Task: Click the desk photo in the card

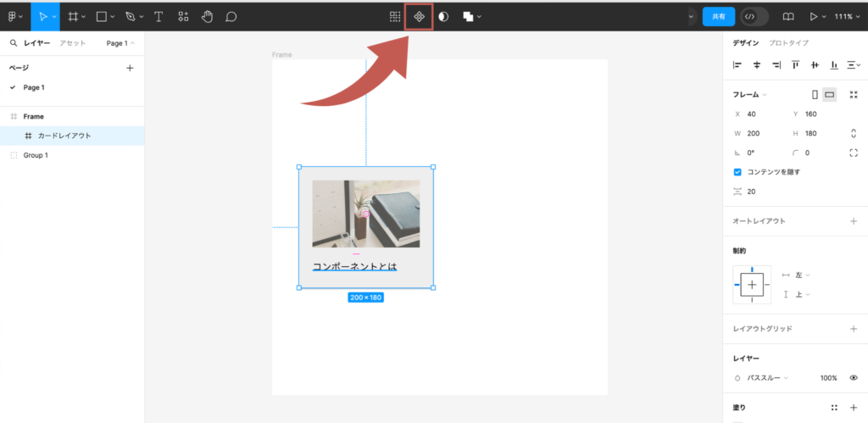Action: pyautogui.click(x=366, y=214)
